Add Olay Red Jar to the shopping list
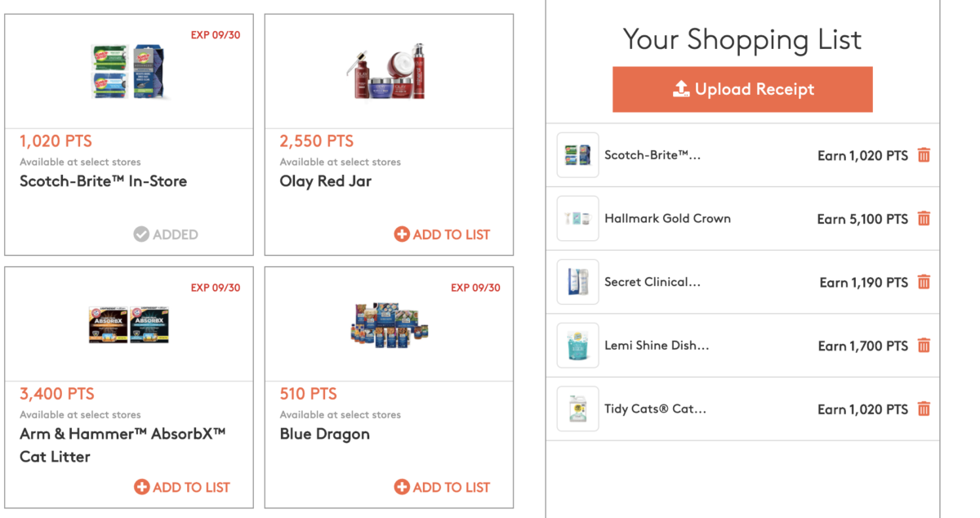Viewport: 980px width, 518px height. click(442, 234)
